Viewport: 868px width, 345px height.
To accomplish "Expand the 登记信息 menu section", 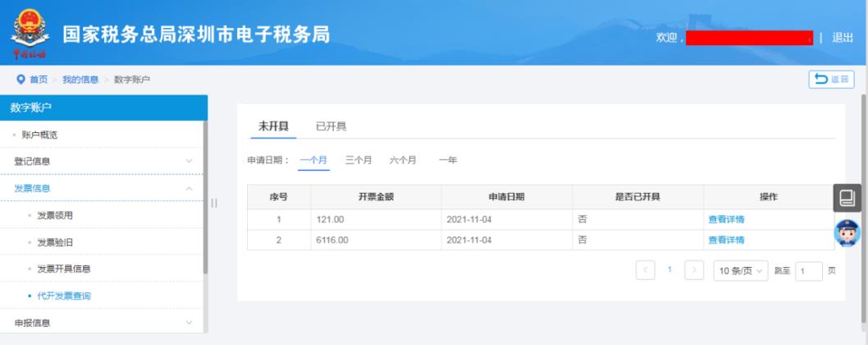I will (x=103, y=162).
